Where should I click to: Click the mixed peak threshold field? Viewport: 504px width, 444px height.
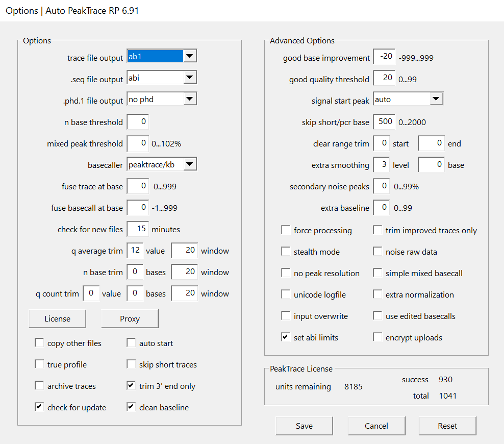(x=138, y=143)
